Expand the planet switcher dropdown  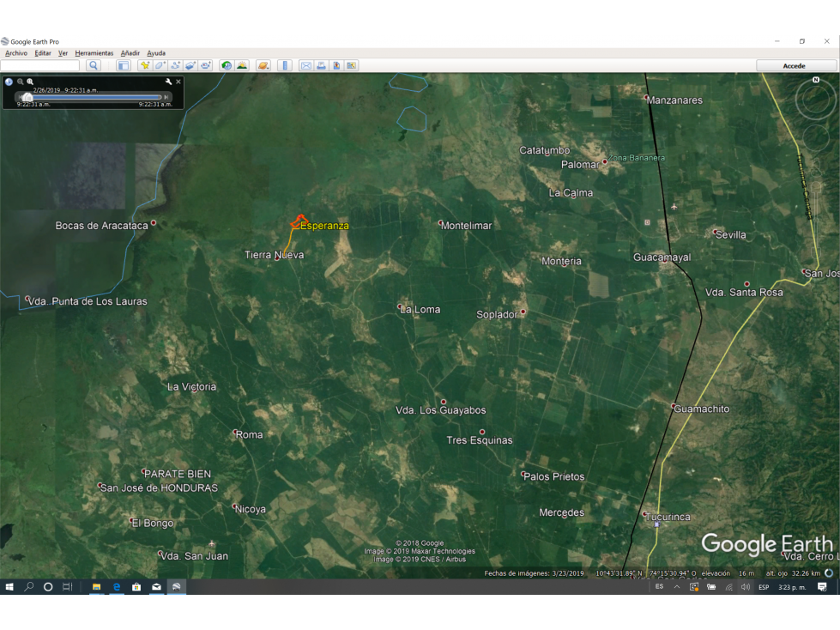263,65
